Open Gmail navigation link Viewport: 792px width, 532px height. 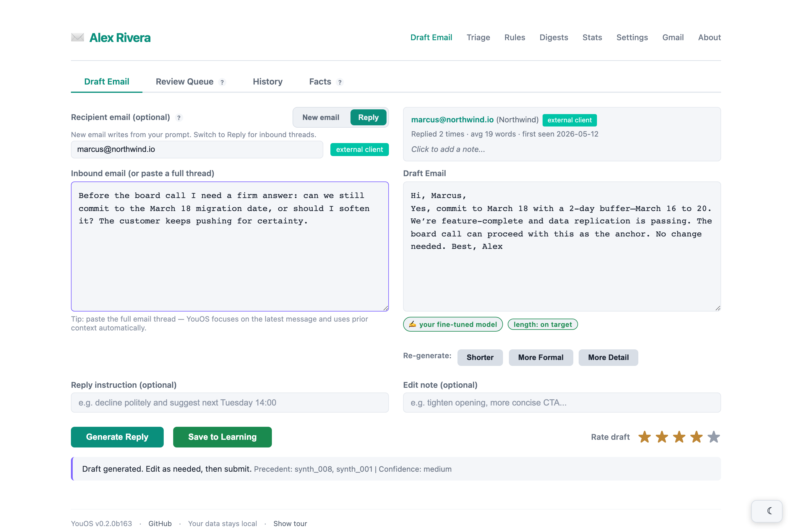[x=673, y=37]
